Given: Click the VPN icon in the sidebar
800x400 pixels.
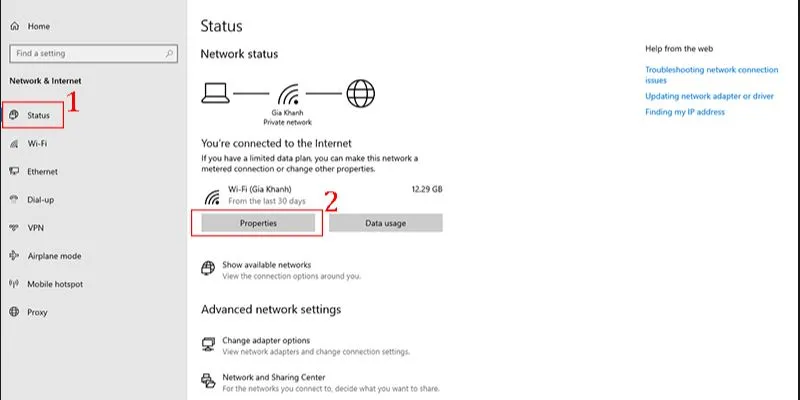Looking at the screenshot, I should point(14,228).
